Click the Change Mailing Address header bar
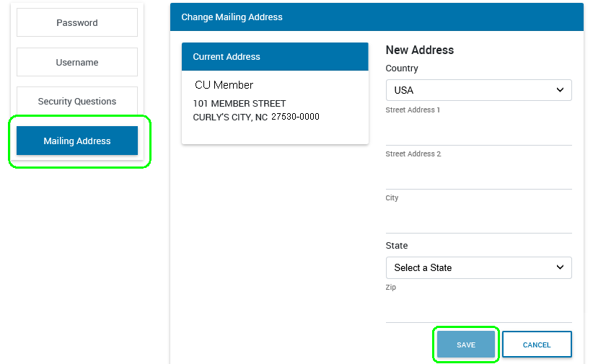Screen dimensions: 593x364 376,17
